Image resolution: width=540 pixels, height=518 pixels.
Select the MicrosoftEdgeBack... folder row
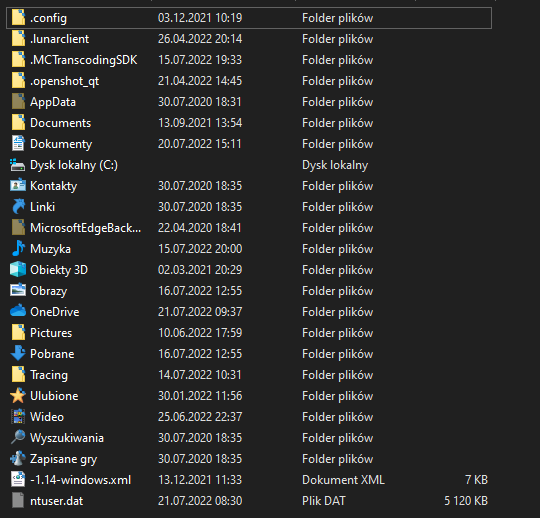[x=249, y=228]
